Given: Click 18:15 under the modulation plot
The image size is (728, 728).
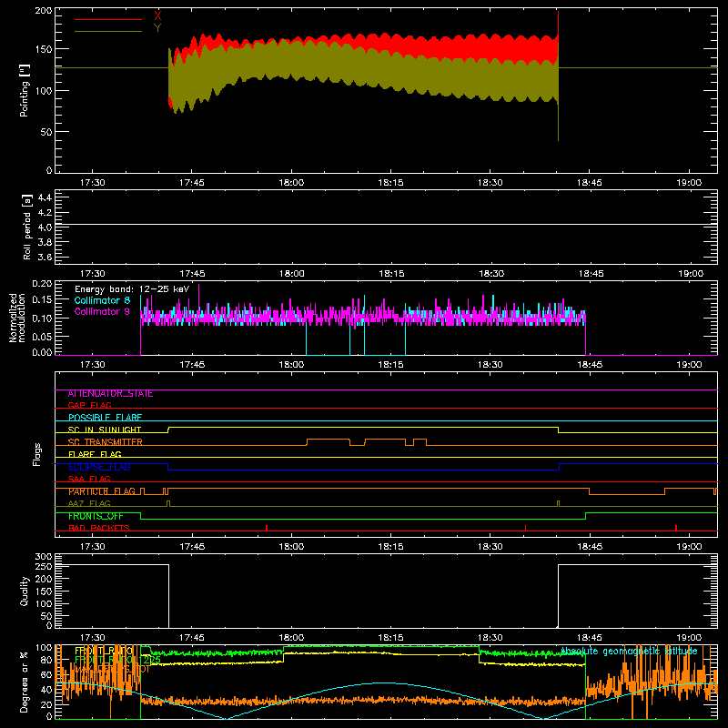Looking at the screenshot, I should tap(391, 365).
